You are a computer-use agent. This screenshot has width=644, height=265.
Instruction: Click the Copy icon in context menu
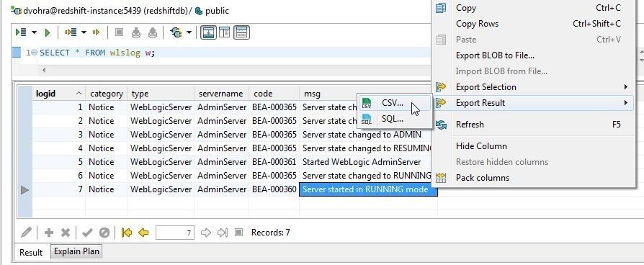pyautogui.click(x=441, y=8)
